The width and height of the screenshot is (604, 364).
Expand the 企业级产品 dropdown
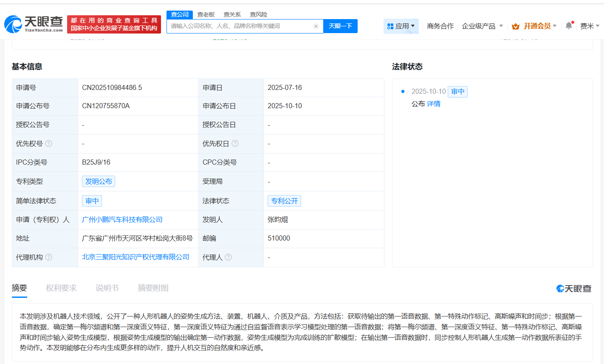coord(482,26)
